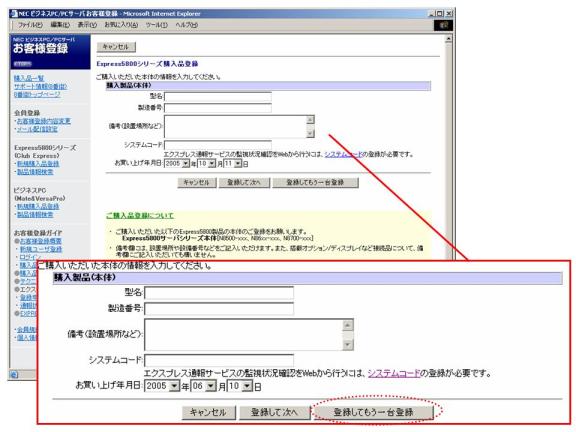Open the 新規ユーザ登録 guide link
576x432 pixels.
pos(41,249)
